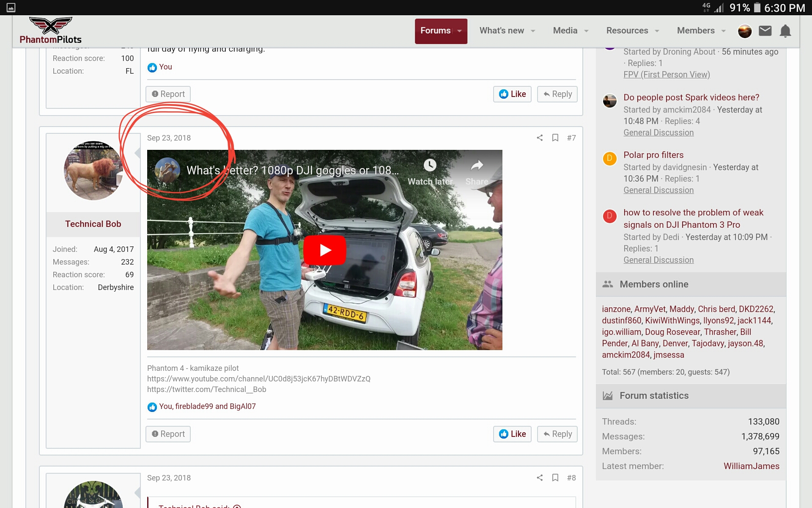The height and width of the screenshot is (508, 812).
Task: Open permalink #7
Action: tap(571, 138)
